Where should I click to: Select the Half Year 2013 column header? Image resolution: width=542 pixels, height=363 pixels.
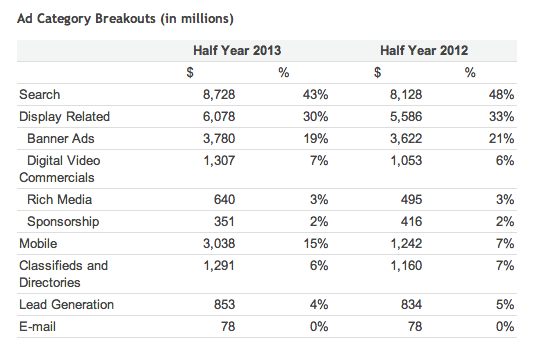237,50
